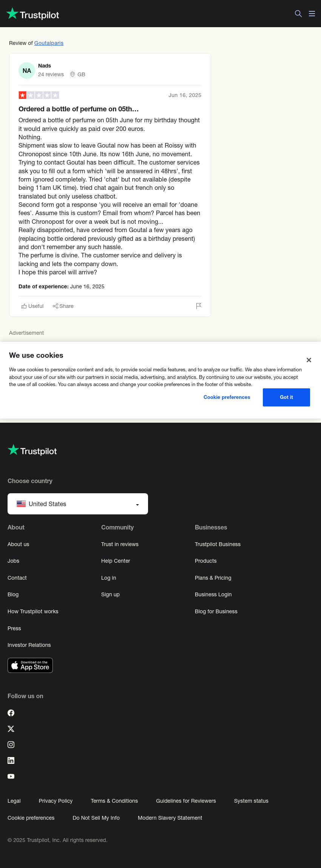Click Log in footer link
The image size is (321, 868).
click(108, 578)
